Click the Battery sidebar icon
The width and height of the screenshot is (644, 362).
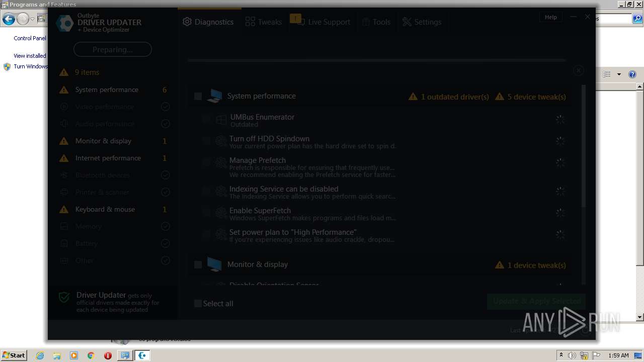pos(64,243)
